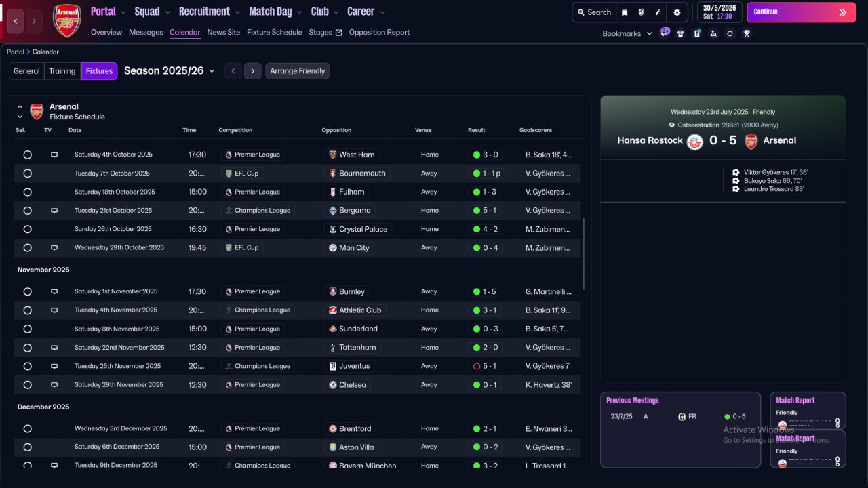Go forward with the header forward arrow

click(x=34, y=21)
